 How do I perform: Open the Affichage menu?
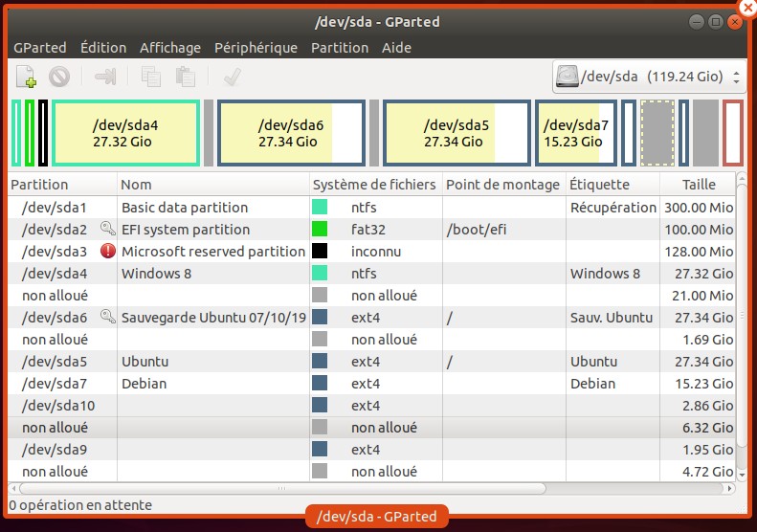click(170, 47)
